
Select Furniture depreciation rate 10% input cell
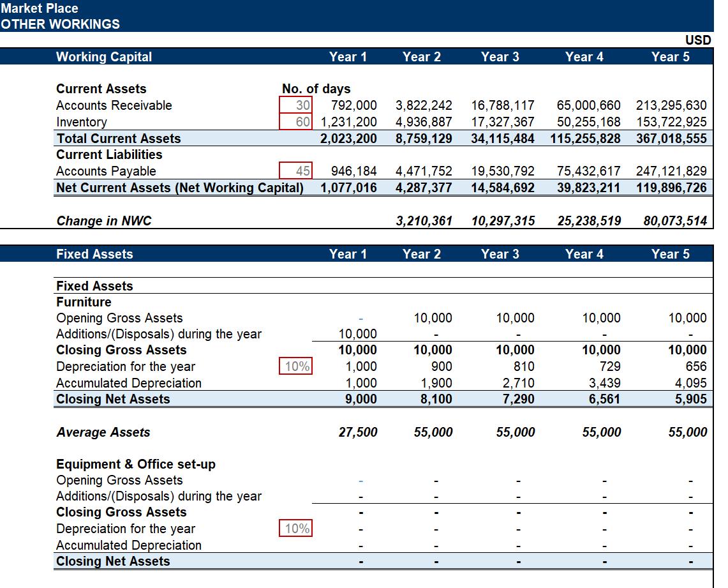pos(296,366)
